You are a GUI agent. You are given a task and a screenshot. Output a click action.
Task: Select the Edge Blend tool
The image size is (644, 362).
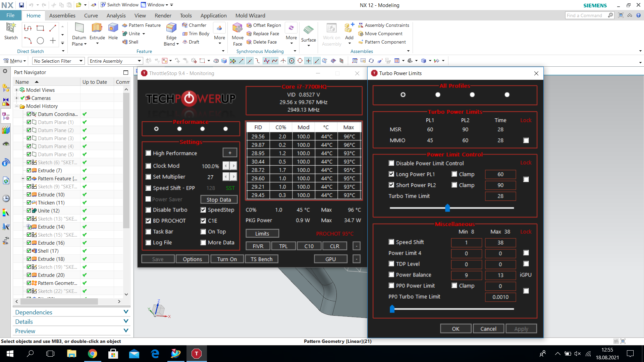171,28
